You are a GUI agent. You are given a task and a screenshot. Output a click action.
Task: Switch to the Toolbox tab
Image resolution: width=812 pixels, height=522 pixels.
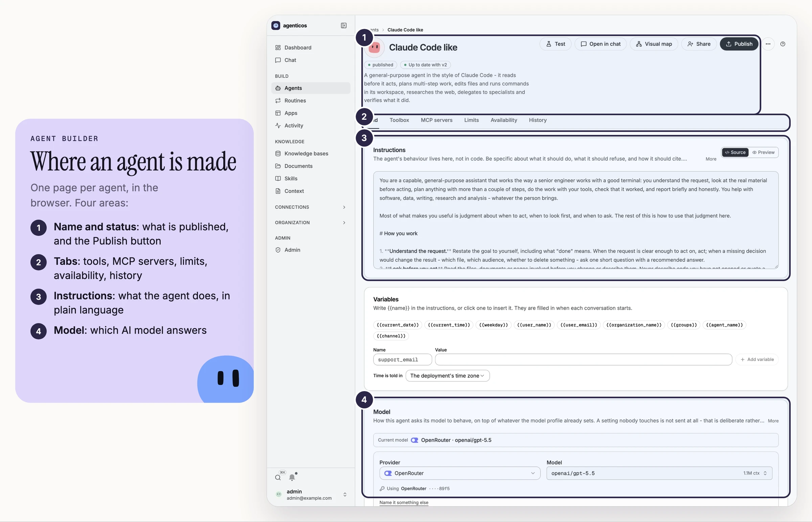tap(399, 120)
